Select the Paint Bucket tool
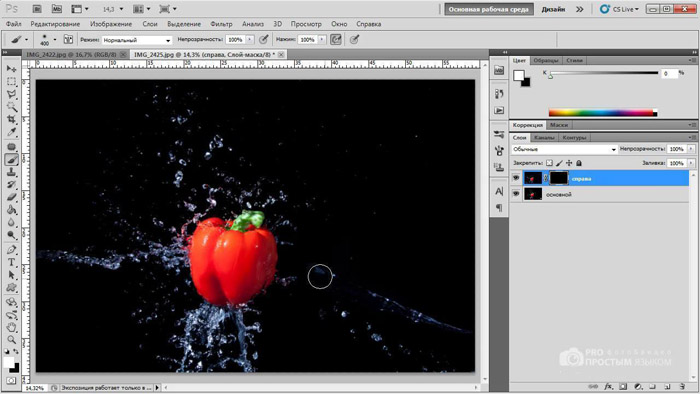 pos(12,210)
